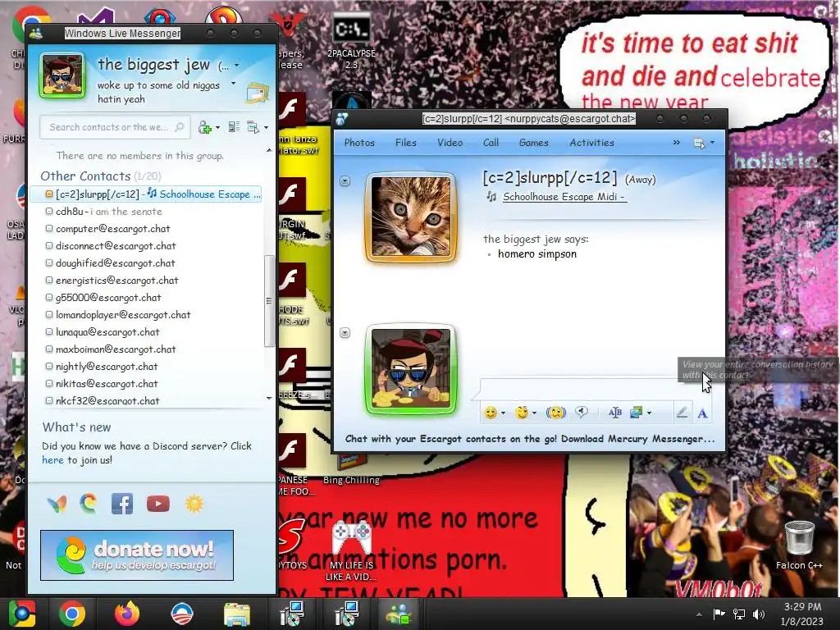Open the Facebook icon in Messenger bottom bar
This screenshot has width=840, height=630.
[122, 504]
